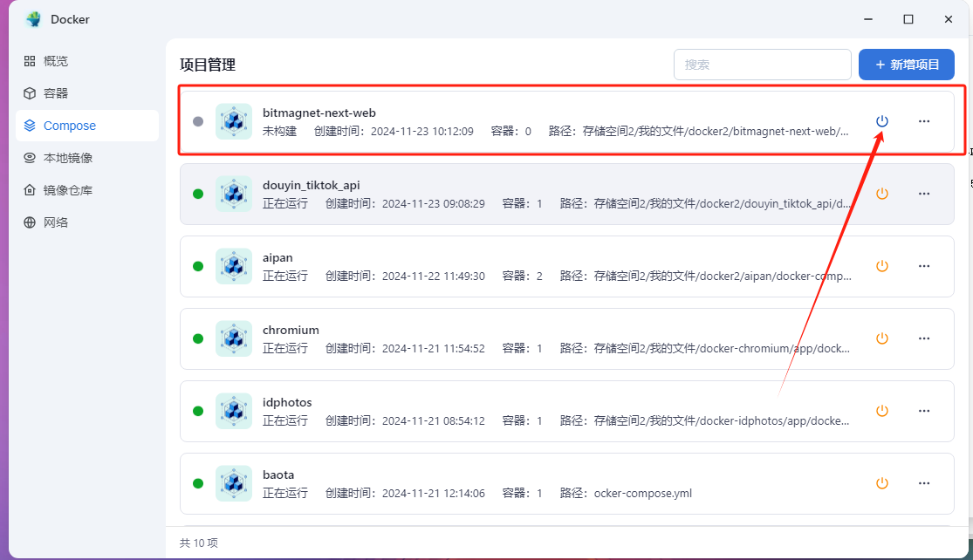The height and width of the screenshot is (560, 973).
Task: Stop chromium project with its power icon
Action: point(881,338)
